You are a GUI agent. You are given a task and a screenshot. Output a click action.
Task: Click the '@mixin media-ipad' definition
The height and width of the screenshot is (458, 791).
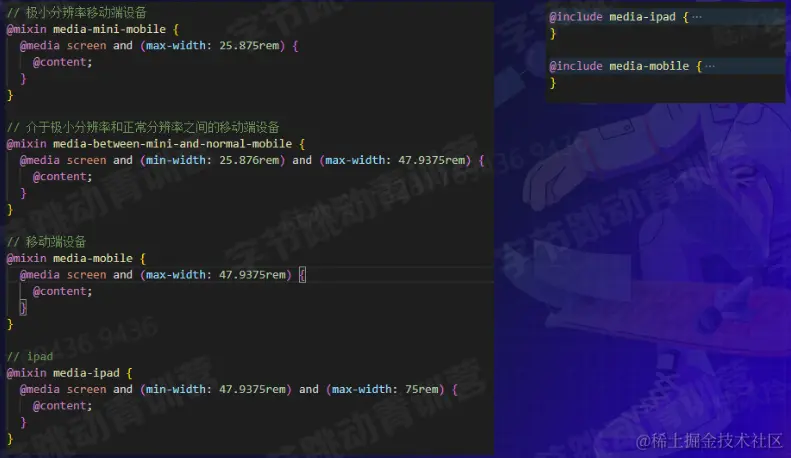[69, 373]
